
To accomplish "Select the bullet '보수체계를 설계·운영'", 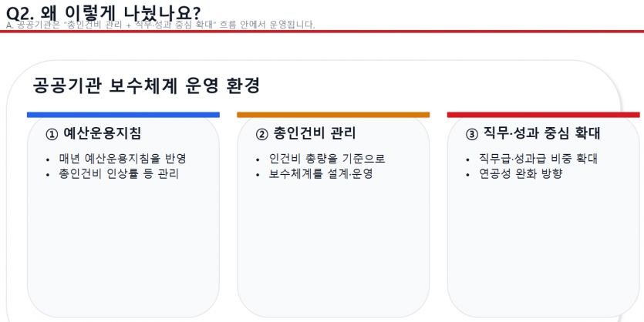I will point(321,174).
